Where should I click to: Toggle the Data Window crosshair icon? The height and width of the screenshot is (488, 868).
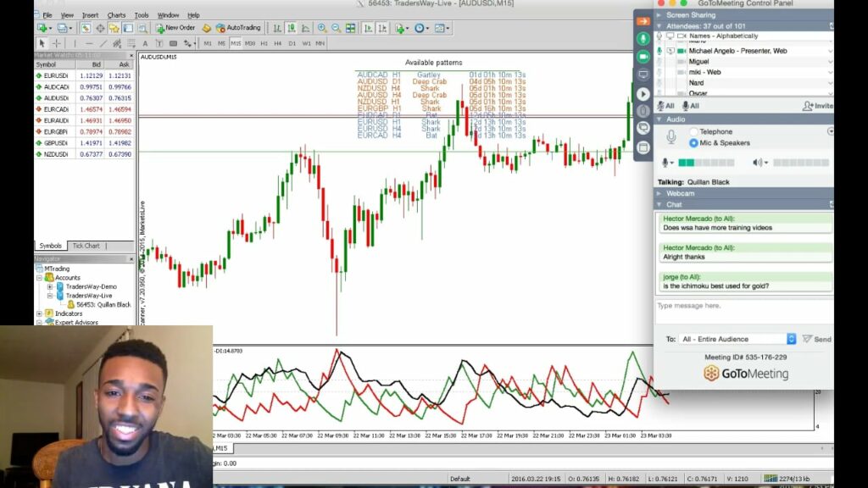pos(100,28)
